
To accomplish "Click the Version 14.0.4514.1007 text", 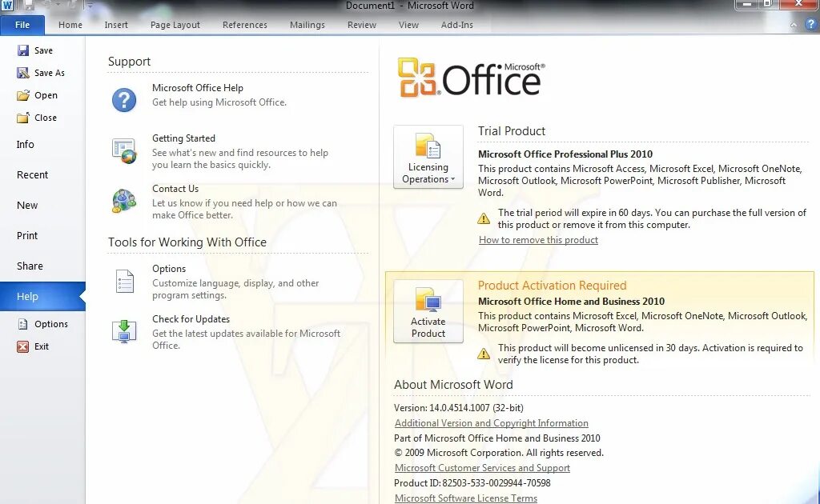I will click(x=459, y=408).
